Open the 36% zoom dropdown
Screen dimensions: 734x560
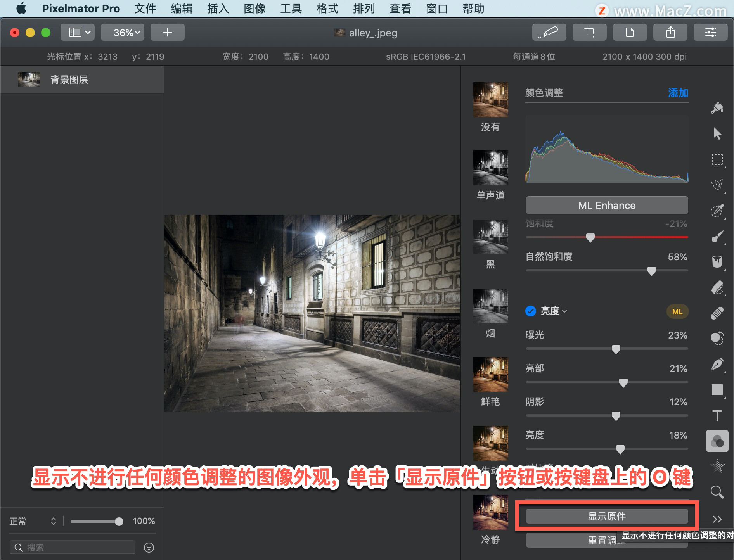click(x=123, y=32)
